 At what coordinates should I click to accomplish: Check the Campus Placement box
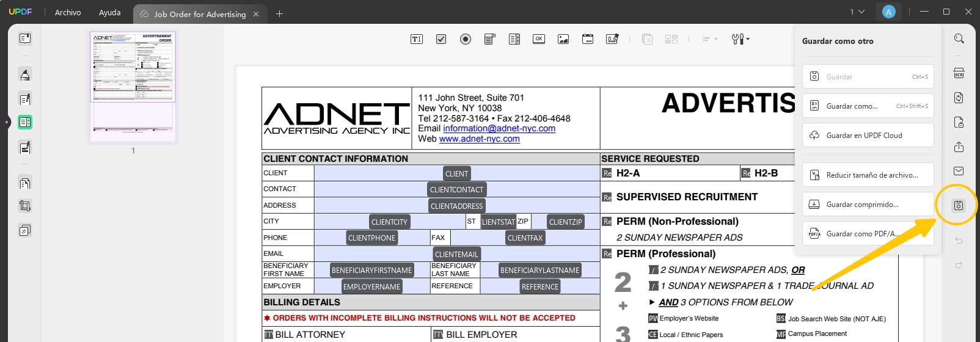pos(781,334)
